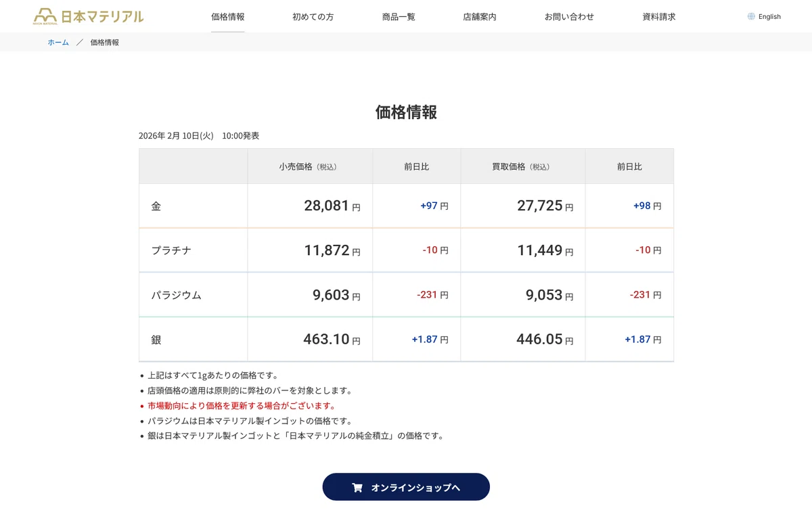Viewport: 812px width, 529px height.
Task: Open the お問い合わせ menu item
Action: coord(569,16)
